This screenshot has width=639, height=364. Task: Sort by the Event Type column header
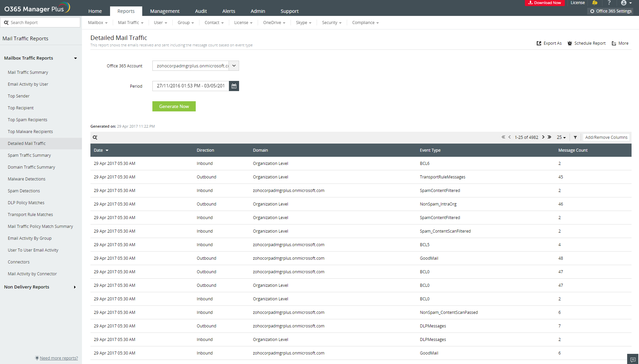point(430,150)
